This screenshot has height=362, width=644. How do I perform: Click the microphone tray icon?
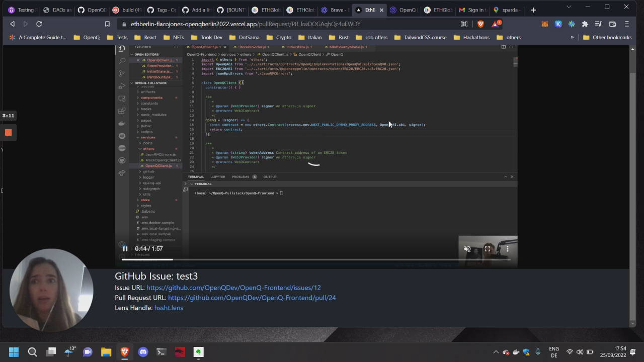click(x=538, y=352)
